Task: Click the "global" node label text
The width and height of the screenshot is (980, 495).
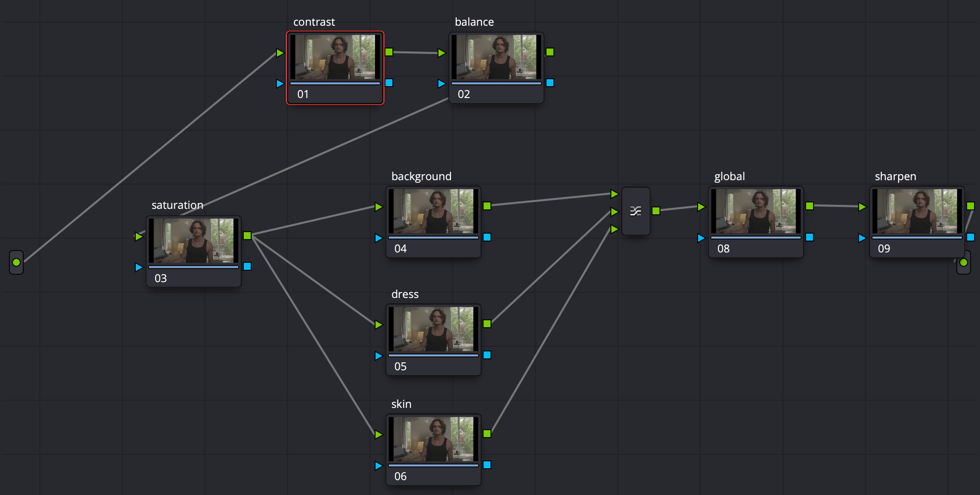Action: click(729, 177)
